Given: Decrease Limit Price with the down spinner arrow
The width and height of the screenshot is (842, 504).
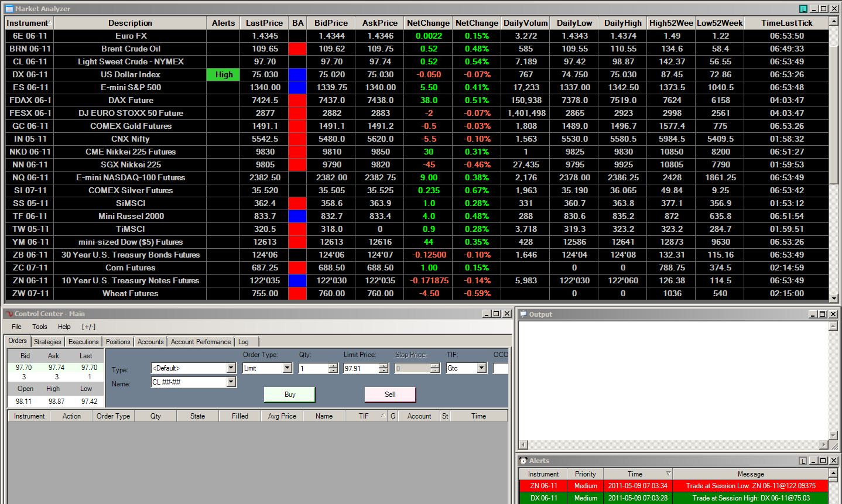Looking at the screenshot, I should pos(383,371).
